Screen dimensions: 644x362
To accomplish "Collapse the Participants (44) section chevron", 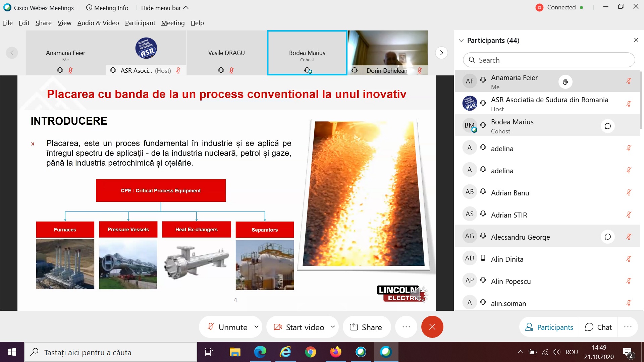I will click(461, 40).
